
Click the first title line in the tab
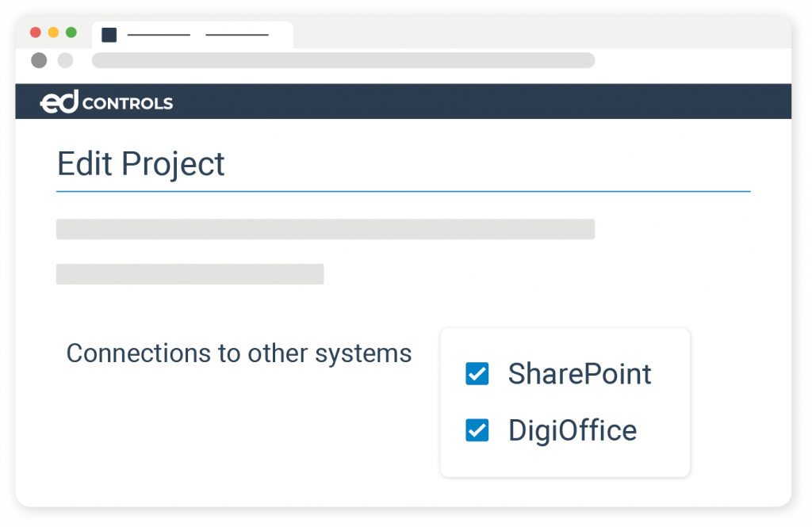(x=159, y=35)
